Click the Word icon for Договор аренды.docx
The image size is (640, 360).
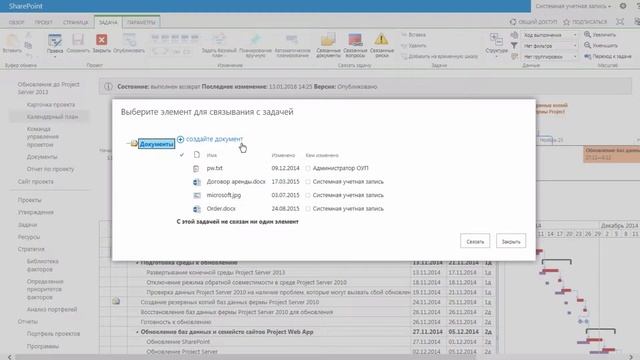[x=197, y=182]
